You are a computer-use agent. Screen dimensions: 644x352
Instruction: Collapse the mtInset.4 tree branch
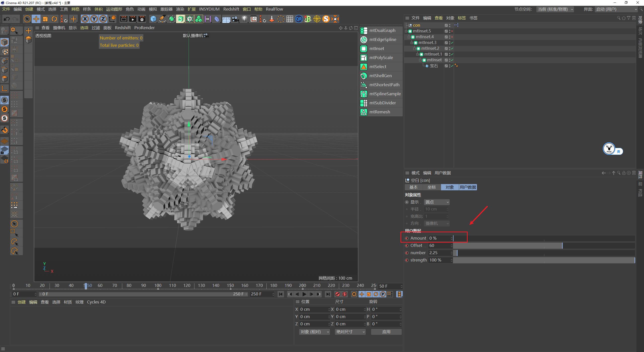tap(409, 37)
